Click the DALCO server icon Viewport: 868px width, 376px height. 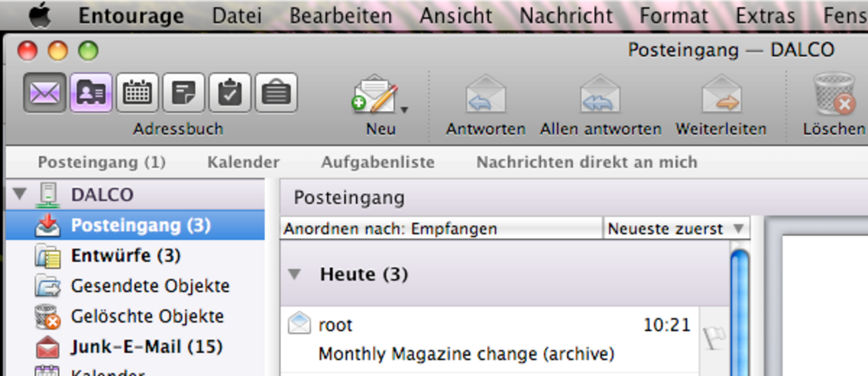[48, 196]
